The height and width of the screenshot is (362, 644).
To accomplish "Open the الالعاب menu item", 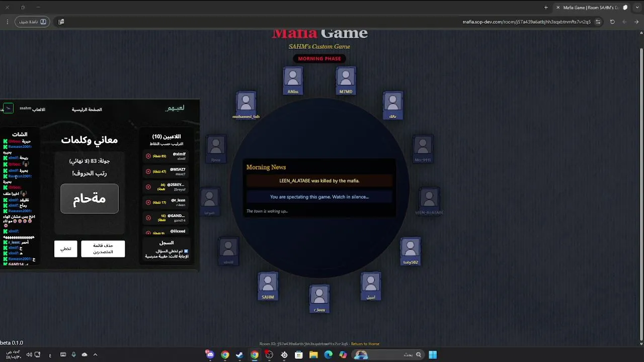I will [39, 109].
